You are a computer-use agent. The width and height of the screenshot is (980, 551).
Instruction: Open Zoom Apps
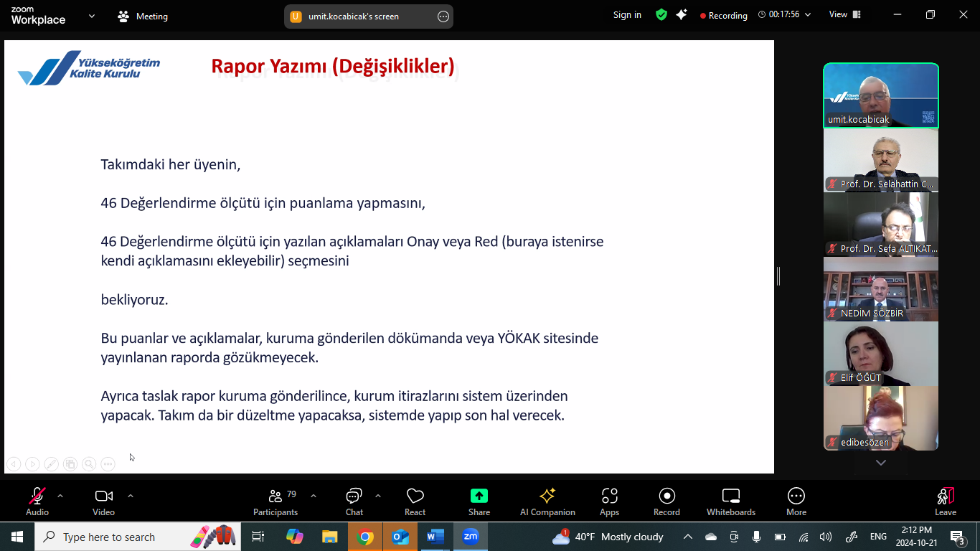tap(609, 501)
